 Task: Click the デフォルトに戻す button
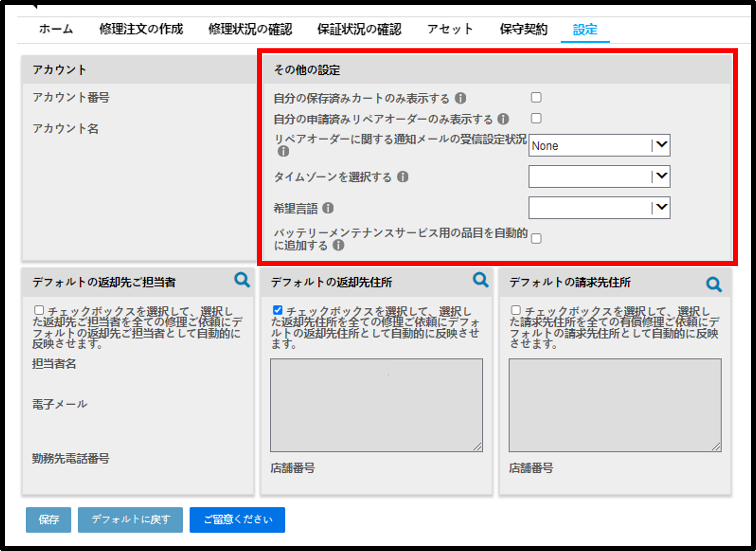(130, 520)
